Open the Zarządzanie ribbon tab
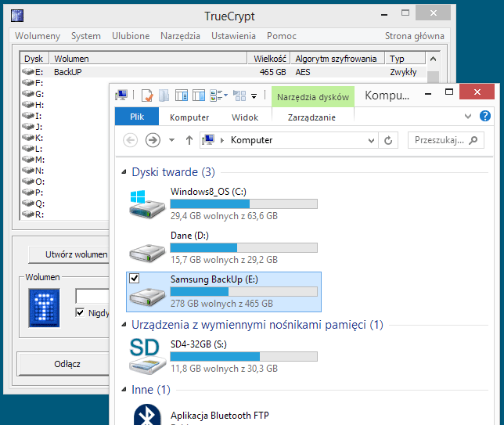The width and height of the screenshot is (504, 425). pyautogui.click(x=311, y=117)
